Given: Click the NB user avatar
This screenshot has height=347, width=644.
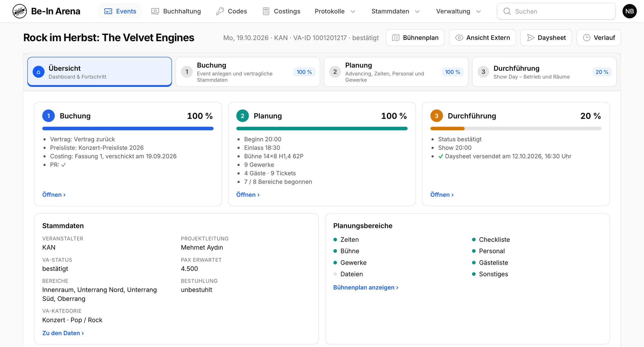Looking at the screenshot, I should click(630, 11).
